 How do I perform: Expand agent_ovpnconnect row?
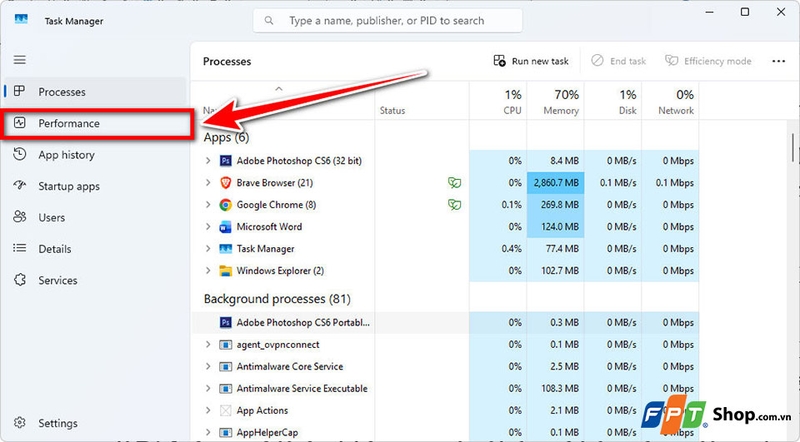pos(208,345)
